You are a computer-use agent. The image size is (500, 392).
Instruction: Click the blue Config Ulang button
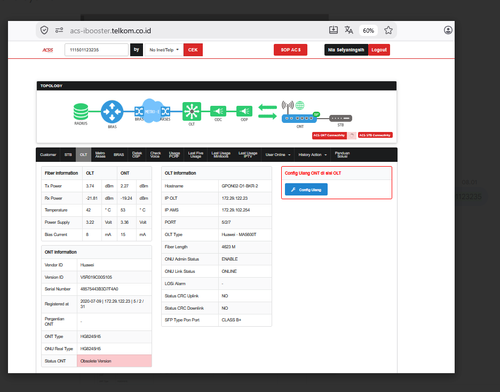pyautogui.click(x=306, y=189)
